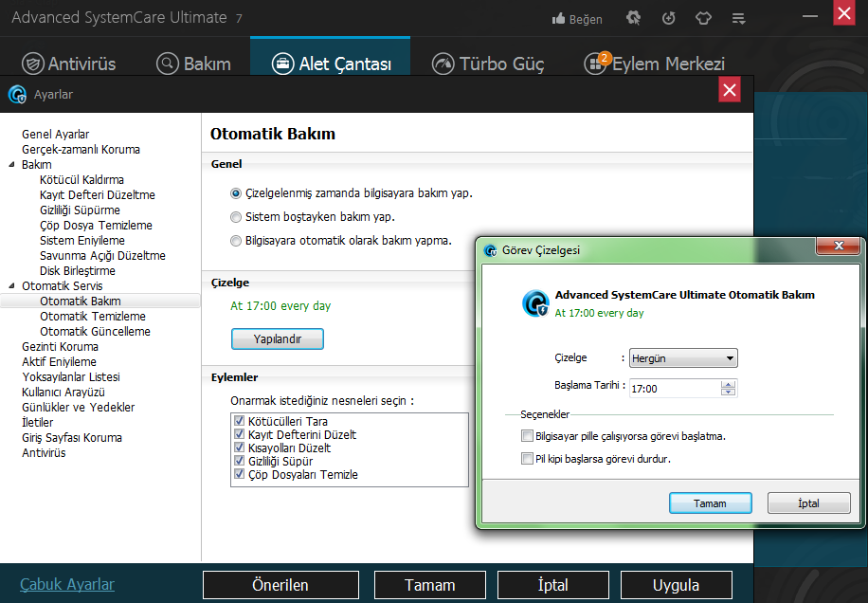Enable 'Bilgisayar pille çalışıyorsa görevi başlatma' checkbox
Screen dimensions: 868x603
coord(527,436)
